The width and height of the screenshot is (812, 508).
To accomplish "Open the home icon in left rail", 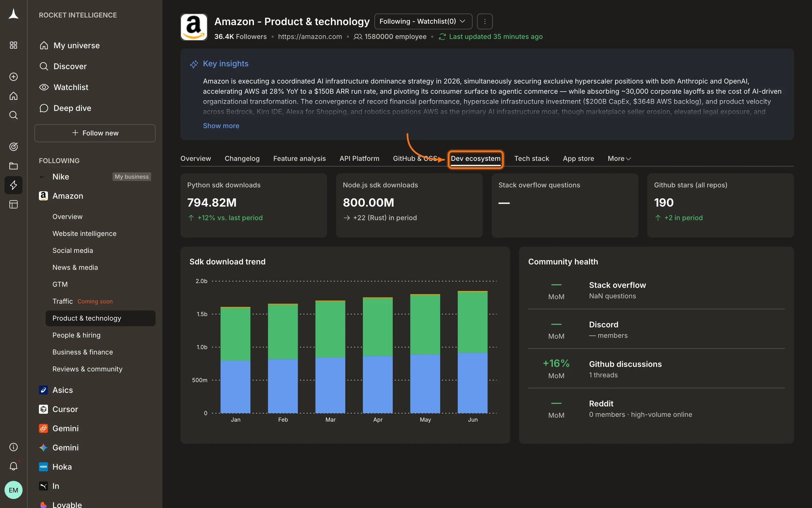I will [x=14, y=96].
